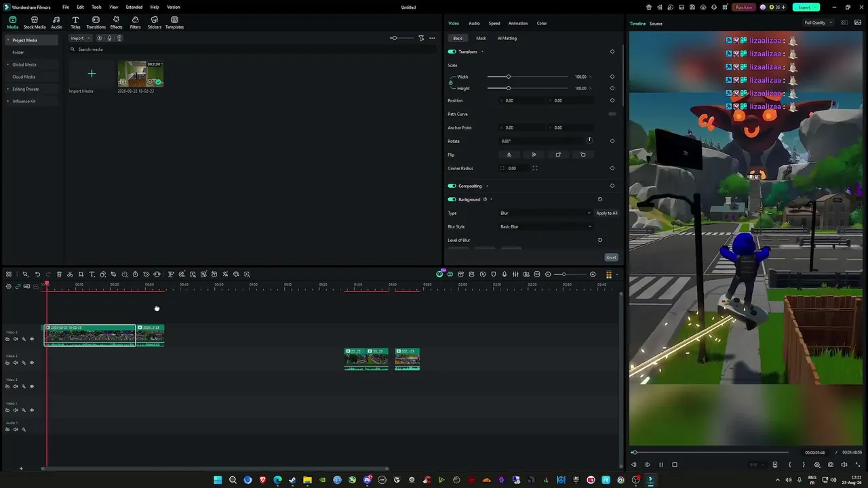This screenshot has height=488, width=868.
Task: Click the Undo icon in timeline toolbar
Action: coord(37,274)
